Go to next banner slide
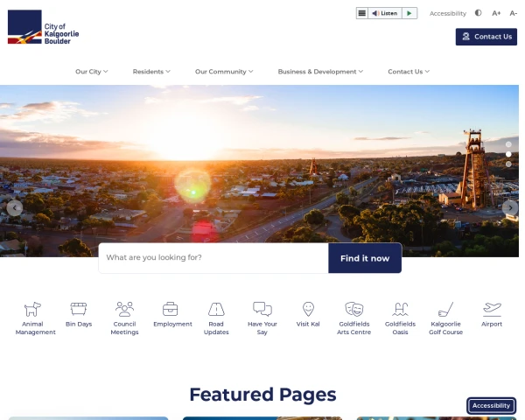The width and height of the screenshot is (525, 420). pyautogui.click(x=510, y=208)
